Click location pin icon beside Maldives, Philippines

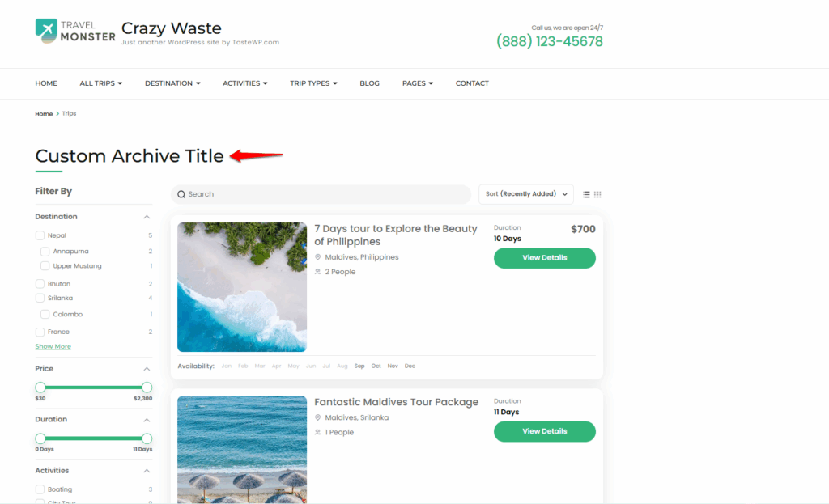click(318, 257)
